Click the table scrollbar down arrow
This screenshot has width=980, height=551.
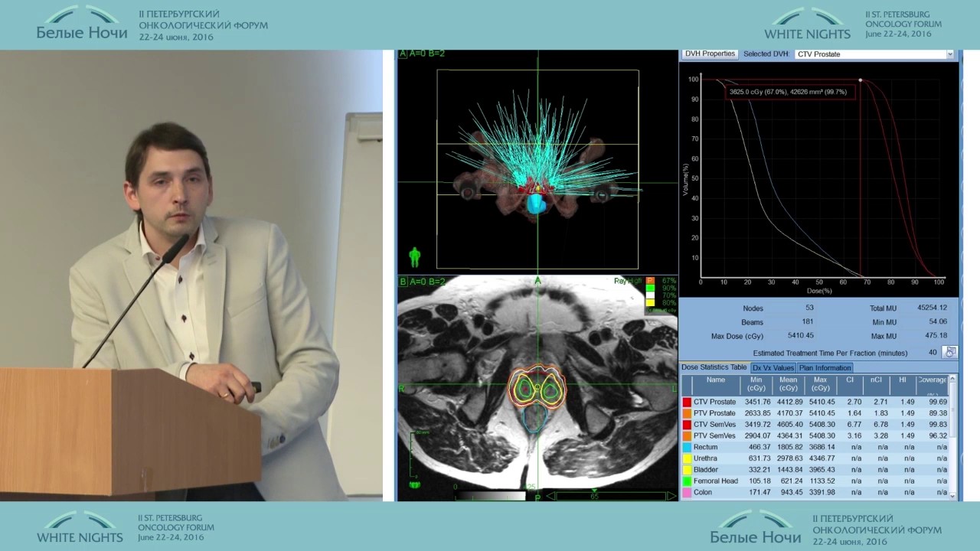click(952, 495)
